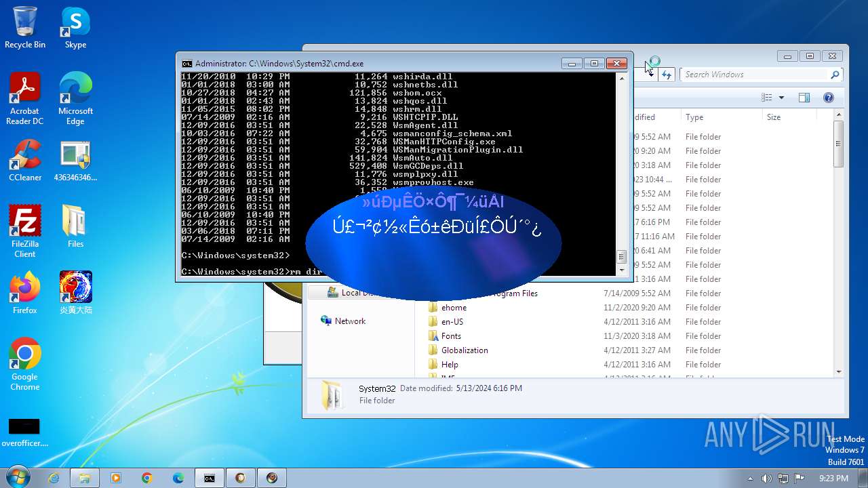868x488 pixels.
Task: Launch Internet Explorer from the taskbar
Action: point(54,478)
